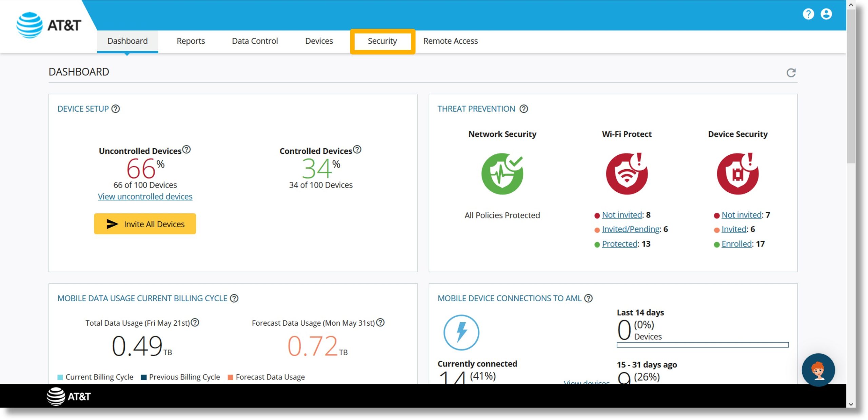Open Mobile Device Connections to AML help icon

click(589, 298)
